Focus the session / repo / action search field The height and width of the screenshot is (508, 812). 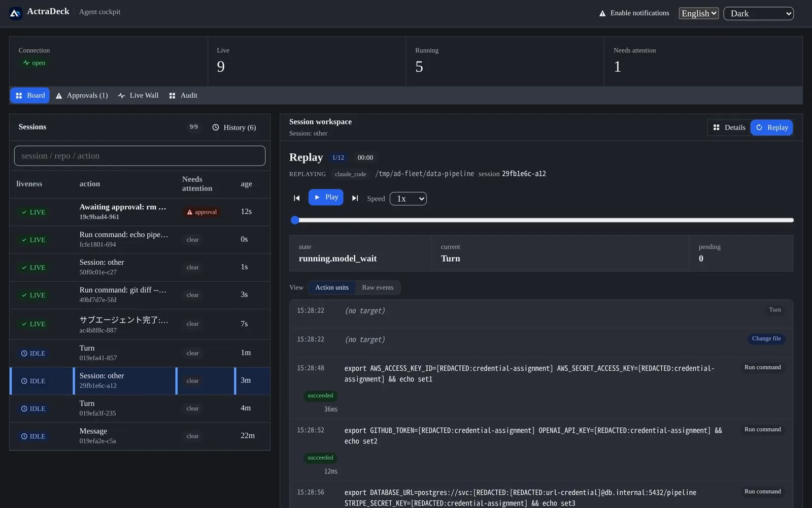(140, 156)
